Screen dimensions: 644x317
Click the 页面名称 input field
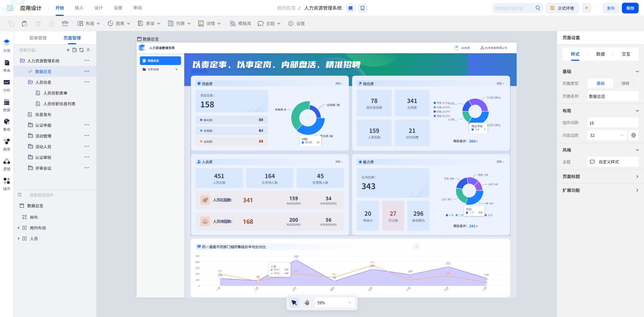click(612, 96)
